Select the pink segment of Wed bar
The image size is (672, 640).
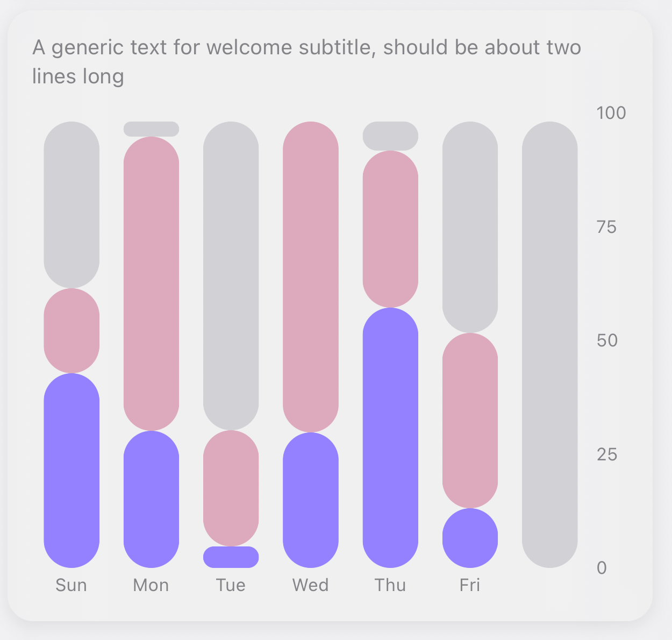click(311, 276)
